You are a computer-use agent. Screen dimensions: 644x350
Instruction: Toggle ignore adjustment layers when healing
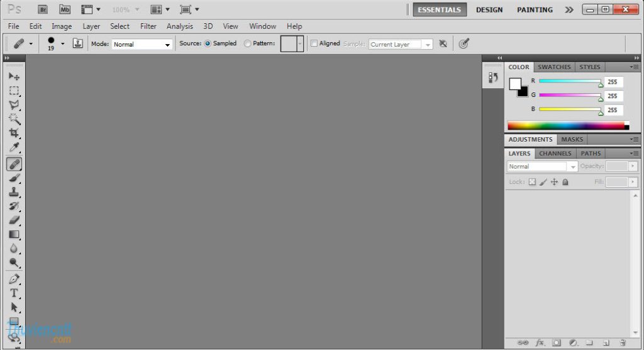(x=443, y=43)
